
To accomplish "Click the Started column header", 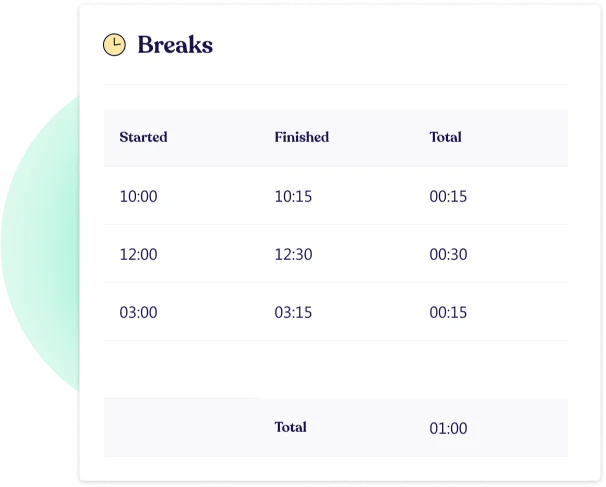I will (143, 137).
